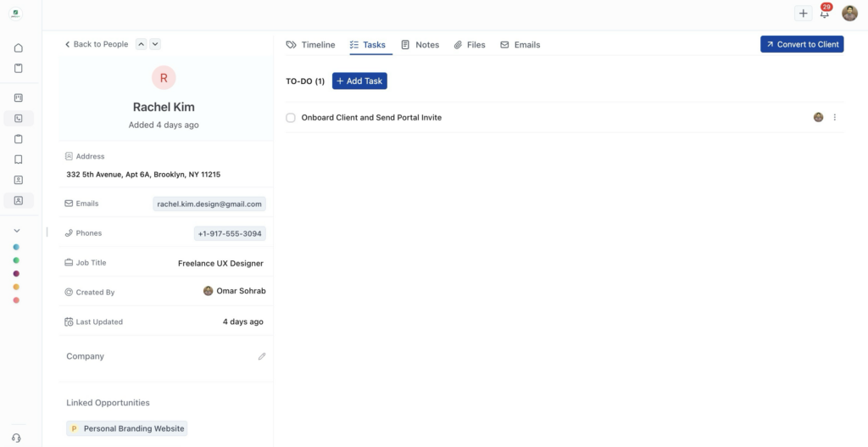868x447 pixels.
Task: Click the notification bell icon
Action: coord(824,14)
